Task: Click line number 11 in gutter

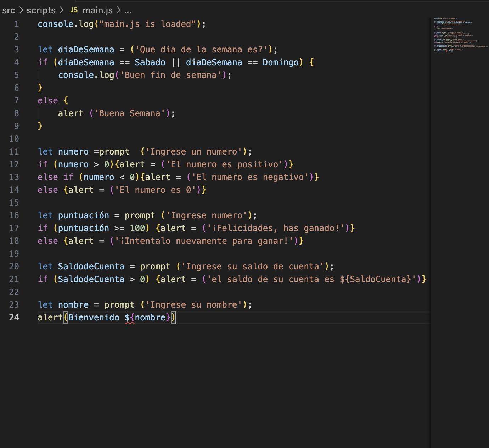Action: point(14,152)
